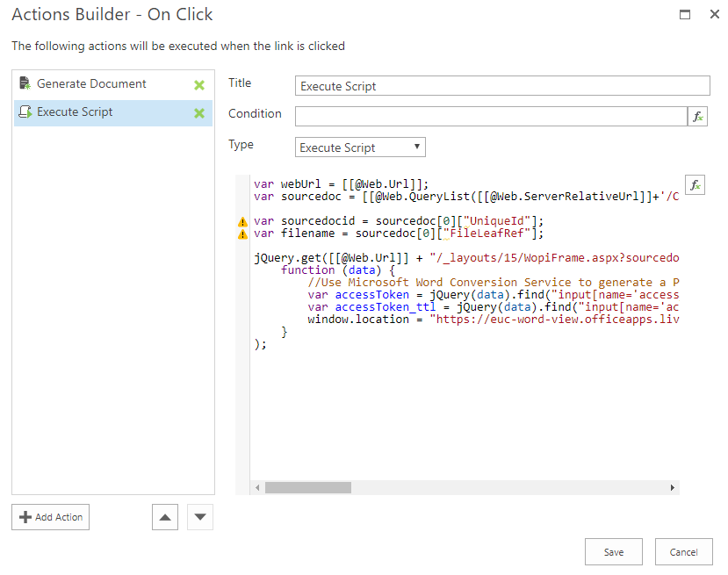Viewport: 728px width, 575px height.
Task: Open formula editor for script box
Action: (x=695, y=184)
